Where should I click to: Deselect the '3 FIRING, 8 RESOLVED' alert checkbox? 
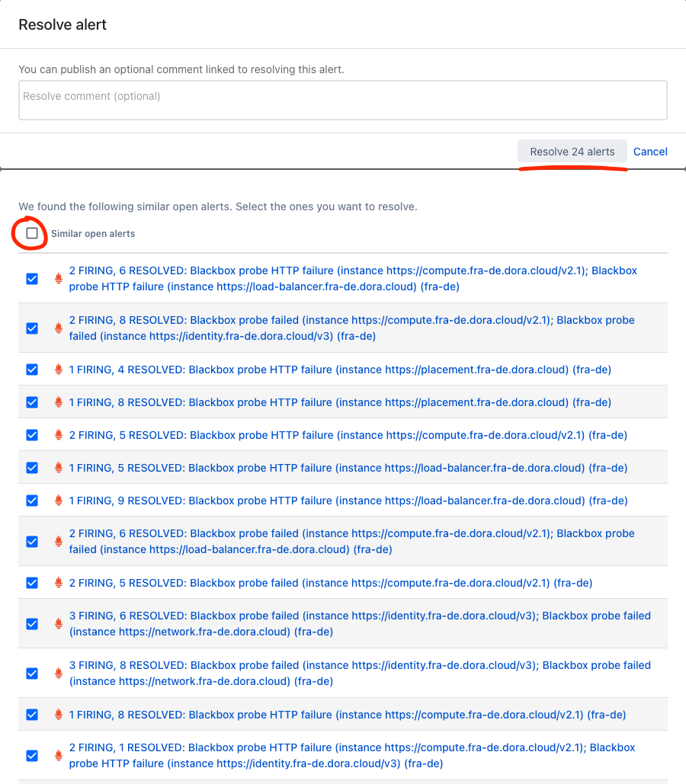pyautogui.click(x=32, y=674)
